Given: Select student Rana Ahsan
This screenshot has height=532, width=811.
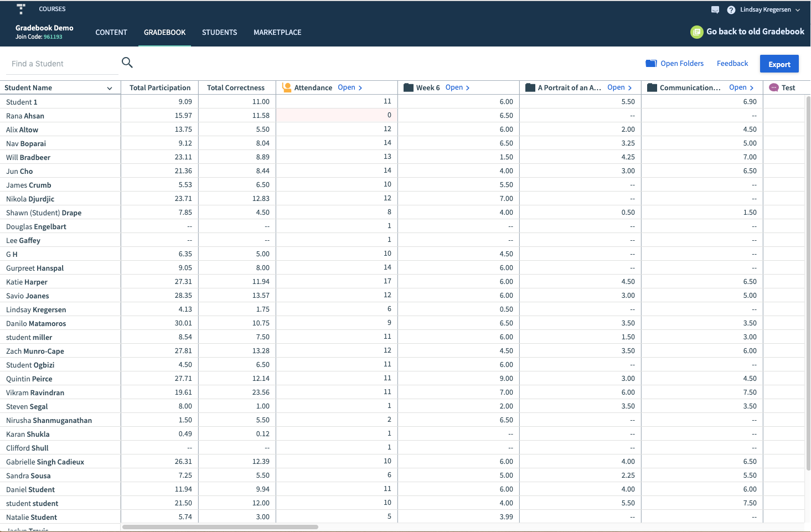Looking at the screenshot, I should (25, 116).
